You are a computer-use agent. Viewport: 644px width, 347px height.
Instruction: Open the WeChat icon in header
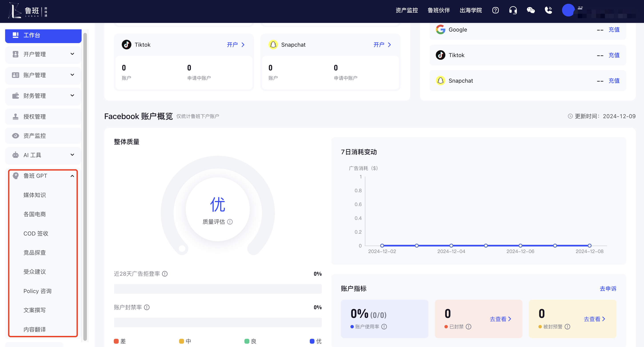click(x=530, y=10)
